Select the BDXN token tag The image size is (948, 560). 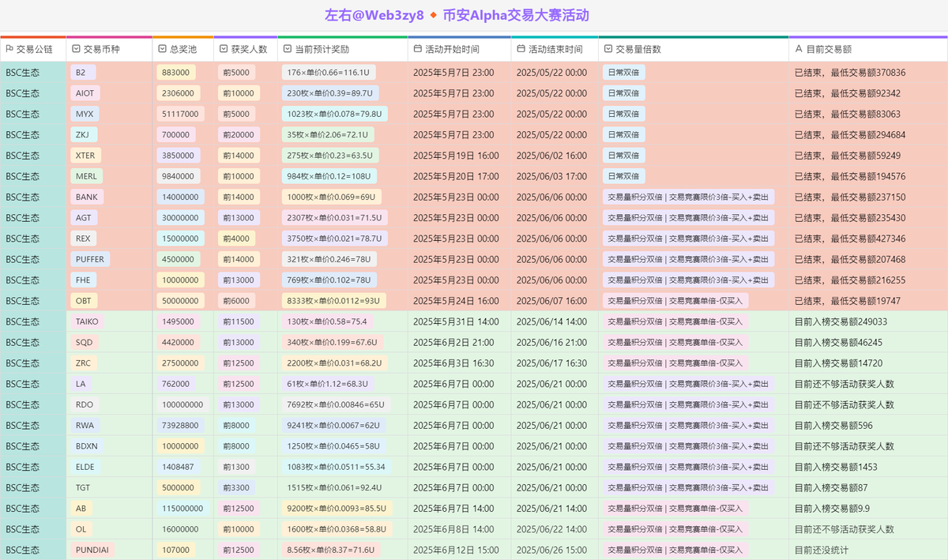pyautogui.click(x=88, y=445)
